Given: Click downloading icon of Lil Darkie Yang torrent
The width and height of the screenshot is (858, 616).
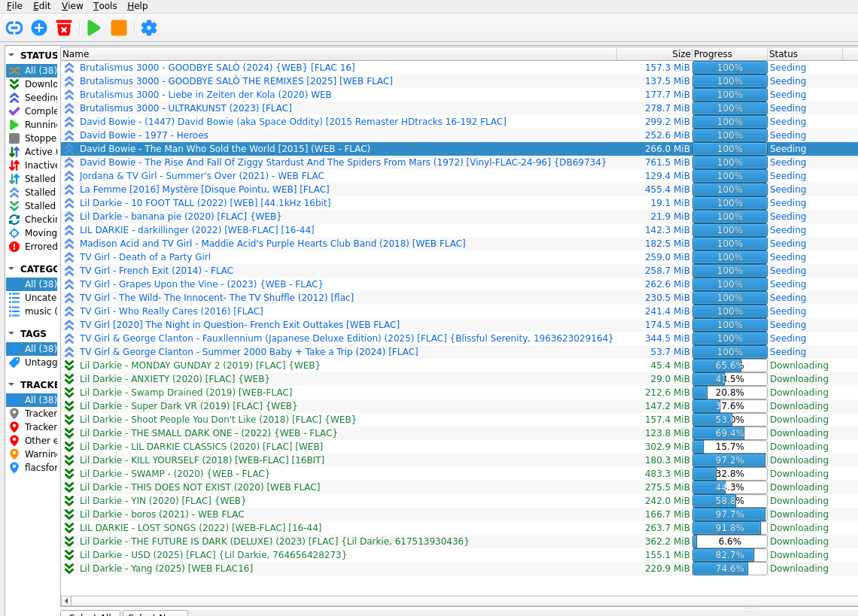Looking at the screenshot, I should point(69,569).
